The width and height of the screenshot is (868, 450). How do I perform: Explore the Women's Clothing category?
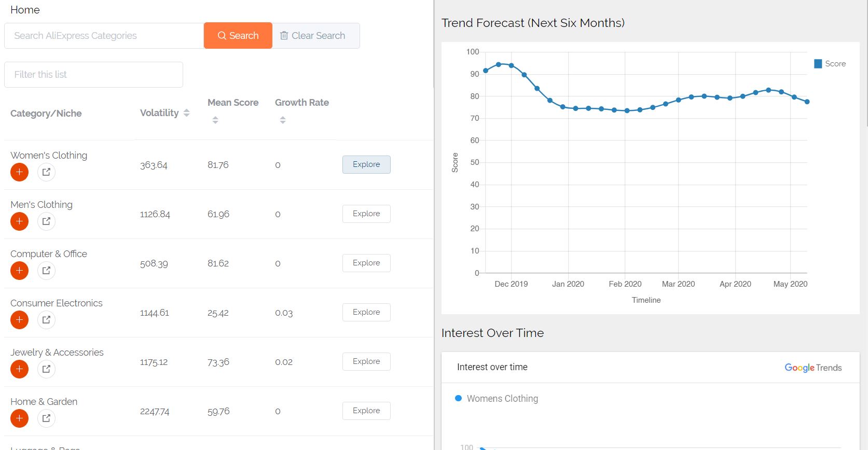click(x=366, y=164)
